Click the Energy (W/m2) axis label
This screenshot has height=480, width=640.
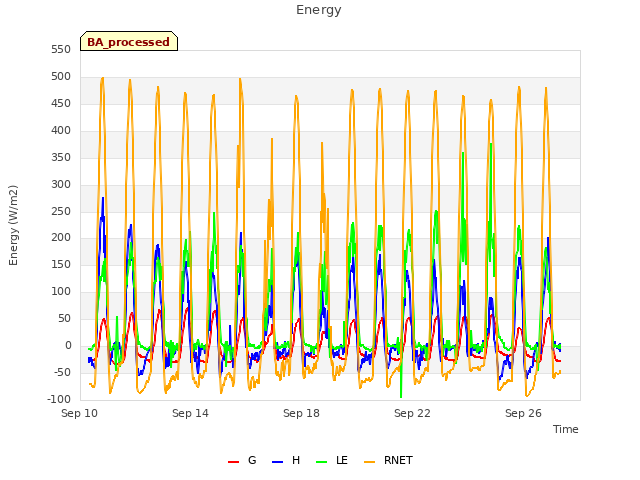(13, 225)
